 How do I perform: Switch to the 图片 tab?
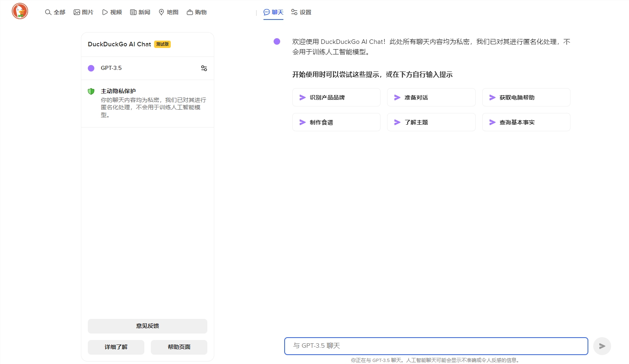point(83,12)
